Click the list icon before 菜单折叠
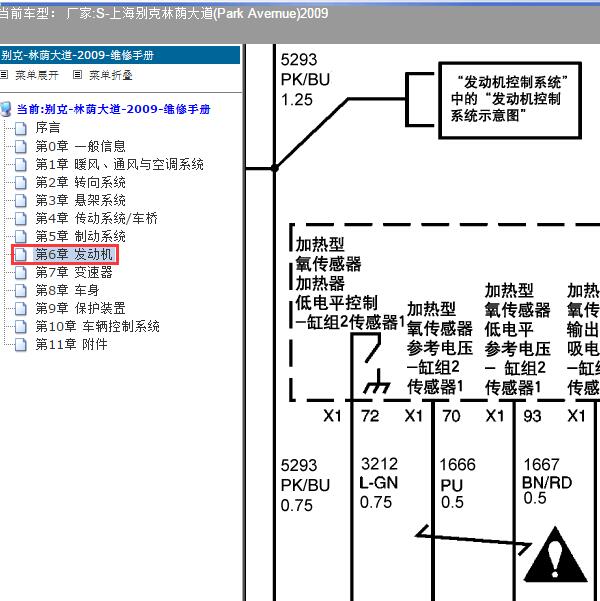This screenshot has width=600, height=601. [77, 75]
